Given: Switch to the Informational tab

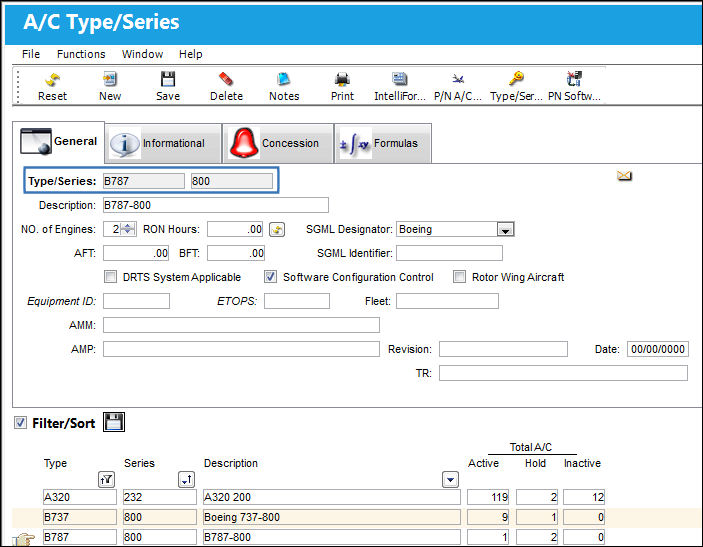Looking at the screenshot, I should pyautogui.click(x=163, y=143).
